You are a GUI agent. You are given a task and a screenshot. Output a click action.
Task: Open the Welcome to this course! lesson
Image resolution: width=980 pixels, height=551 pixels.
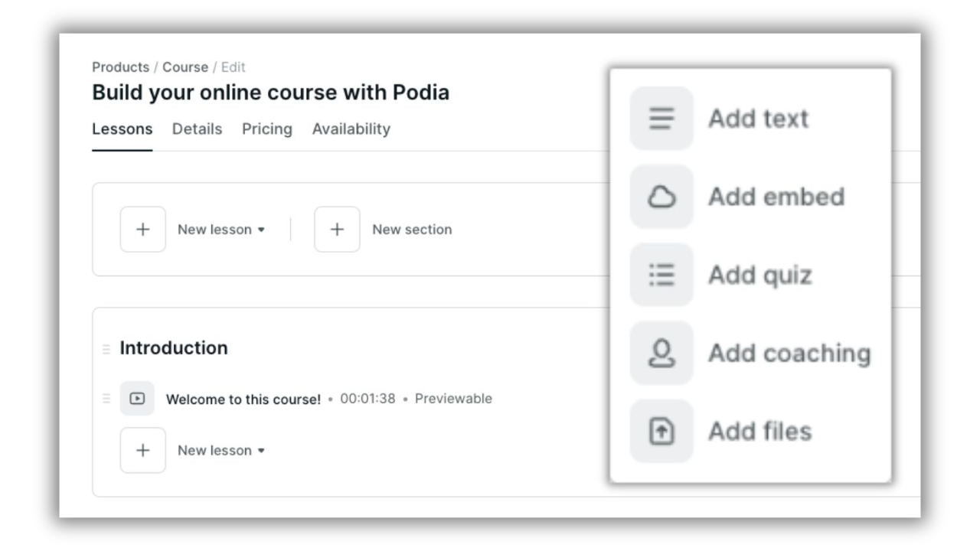pyautogui.click(x=243, y=399)
